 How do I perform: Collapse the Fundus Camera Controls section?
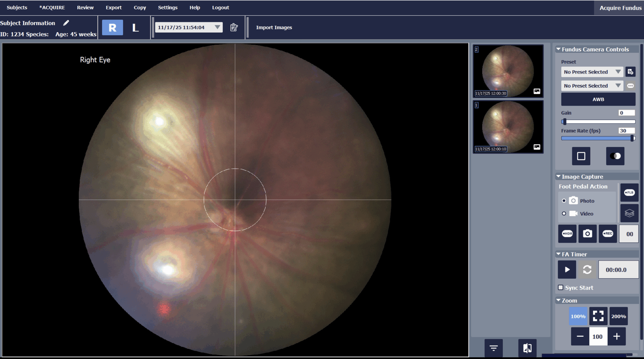click(558, 49)
